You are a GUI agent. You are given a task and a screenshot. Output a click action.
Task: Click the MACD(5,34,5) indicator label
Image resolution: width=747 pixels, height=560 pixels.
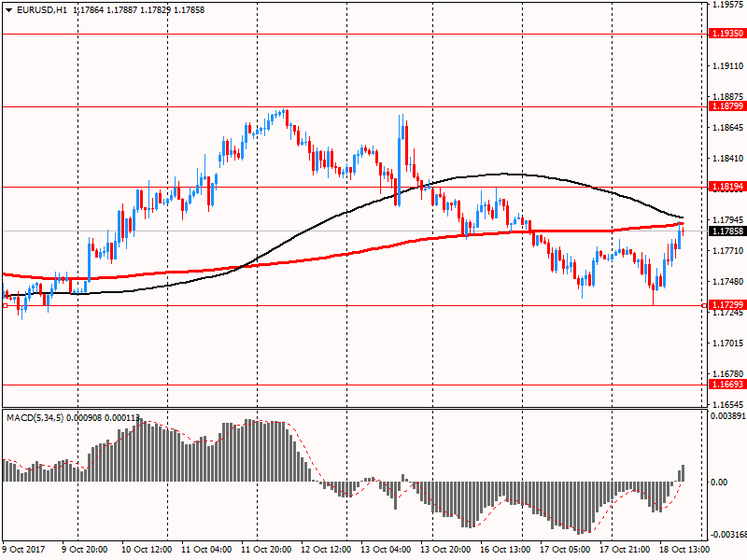point(35,417)
